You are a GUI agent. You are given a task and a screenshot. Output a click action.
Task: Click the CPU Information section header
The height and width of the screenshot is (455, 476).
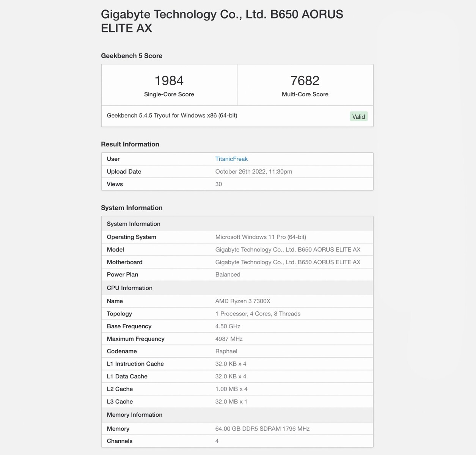[237, 288]
